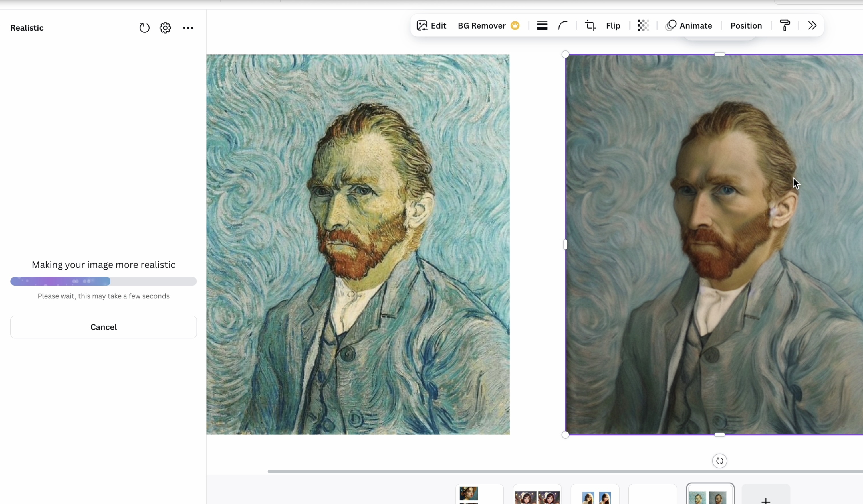This screenshot has width=863, height=504.
Task: Click the regenerate refresh icon in Realistic panel
Action: tap(144, 28)
